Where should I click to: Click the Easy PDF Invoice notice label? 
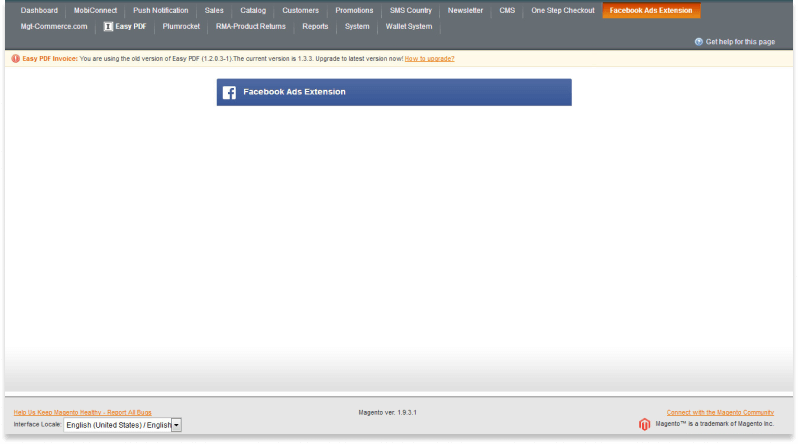pos(50,59)
